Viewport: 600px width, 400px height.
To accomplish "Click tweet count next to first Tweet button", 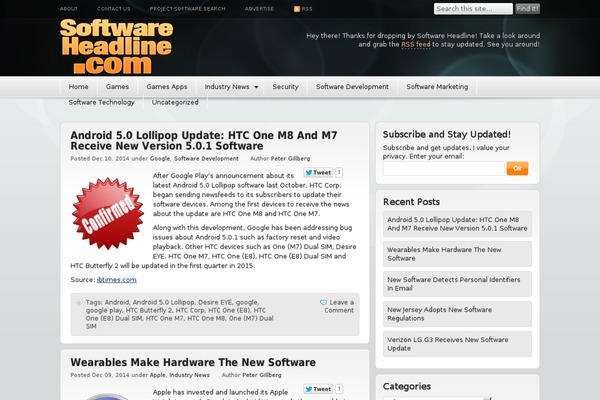I will point(339,173).
